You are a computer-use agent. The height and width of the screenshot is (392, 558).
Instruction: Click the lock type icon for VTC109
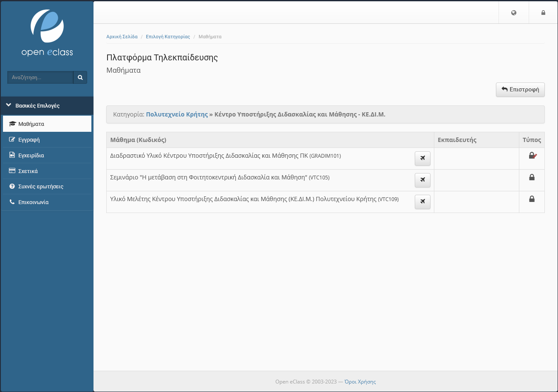tap(532, 199)
